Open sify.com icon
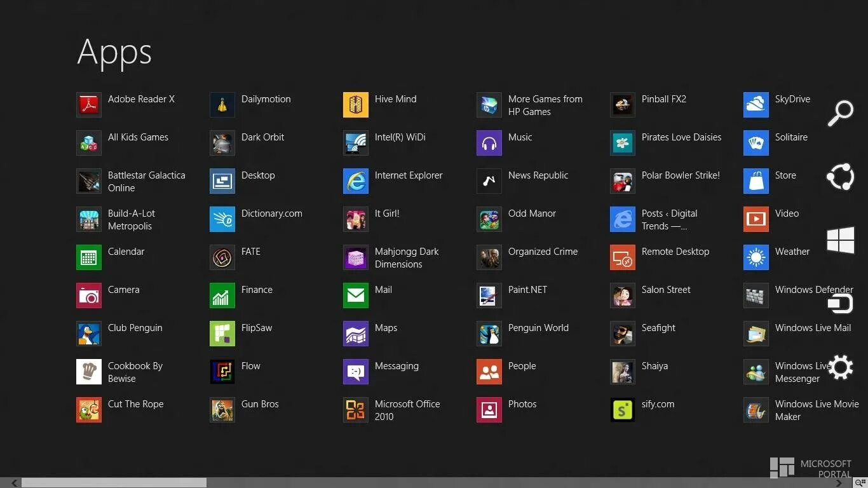 623,410
